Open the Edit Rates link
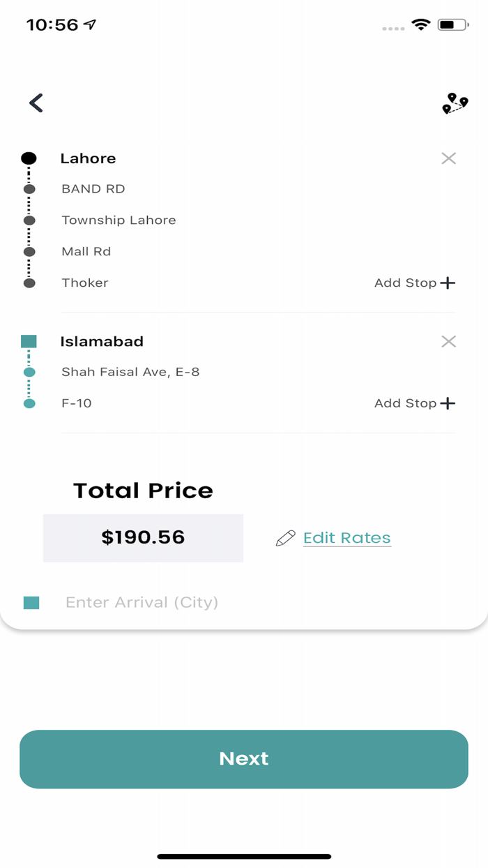This screenshot has height=868, width=488. (346, 538)
